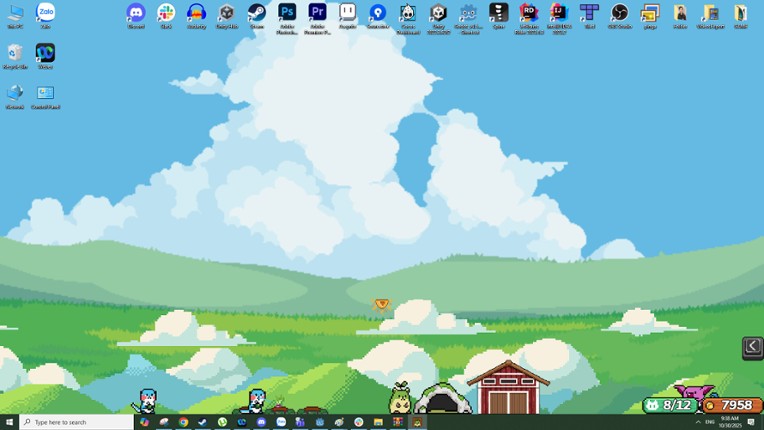Launch OBS Studio from the desktop
The image size is (764, 430).
[x=620, y=16]
